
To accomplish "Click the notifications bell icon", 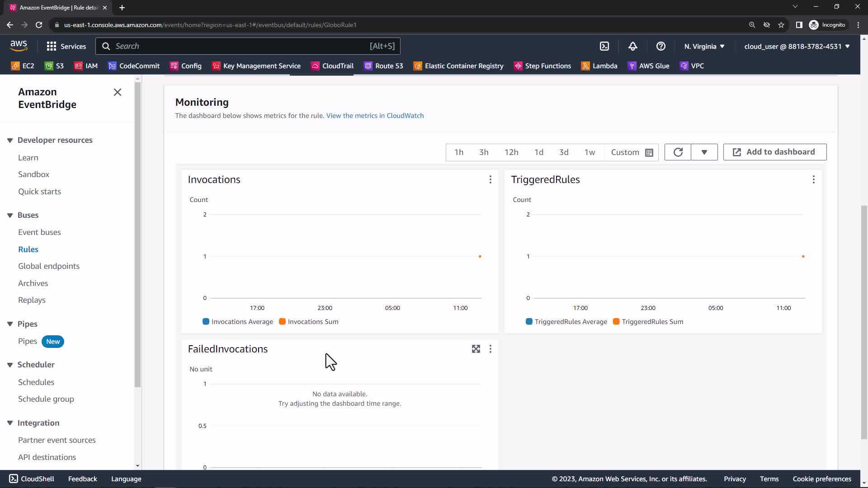I will pyautogui.click(x=632, y=46).
